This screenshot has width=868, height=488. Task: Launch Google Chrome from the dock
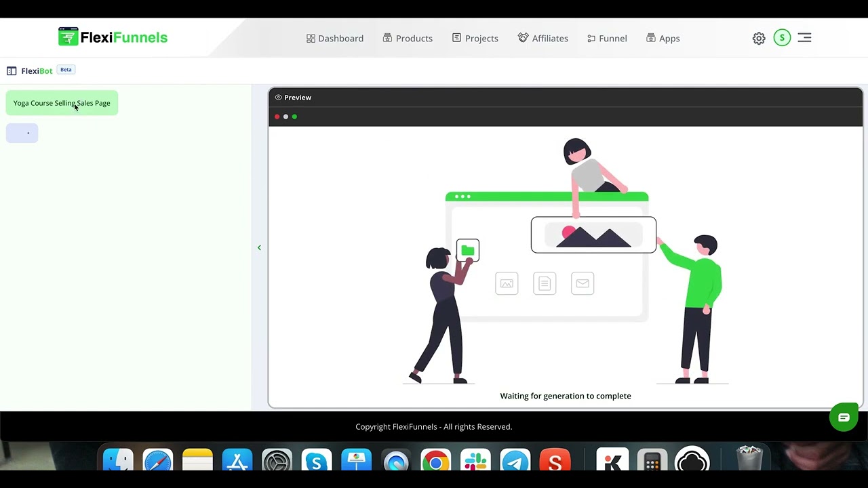click(x=435, y=460)
